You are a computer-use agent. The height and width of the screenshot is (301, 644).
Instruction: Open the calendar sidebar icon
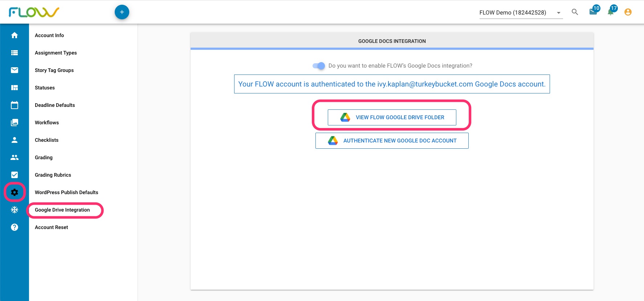click(15, 105)
